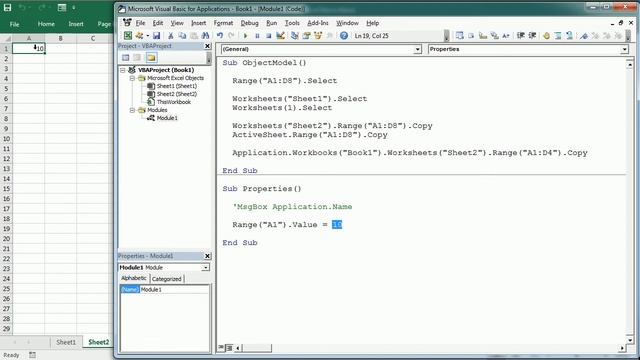Click the Cut scissors icon
This screenshot has height=360, width=640.
[x=171, y=36]
